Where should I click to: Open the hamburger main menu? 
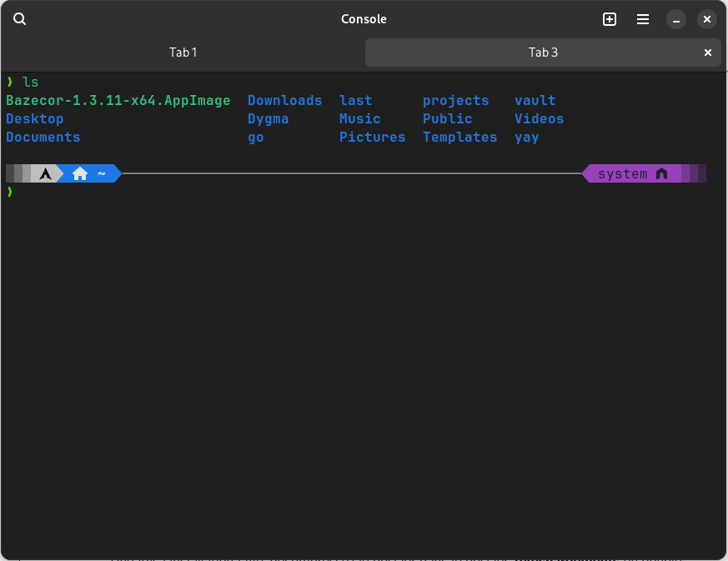pyautogui.click(x=643, y=19)
